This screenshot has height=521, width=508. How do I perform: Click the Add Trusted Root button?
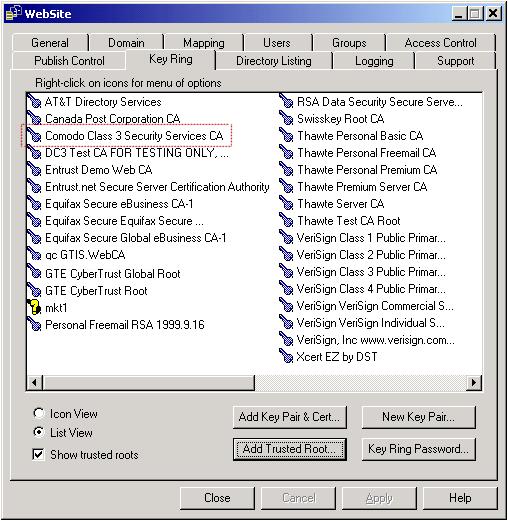click(x=289, y=449)
